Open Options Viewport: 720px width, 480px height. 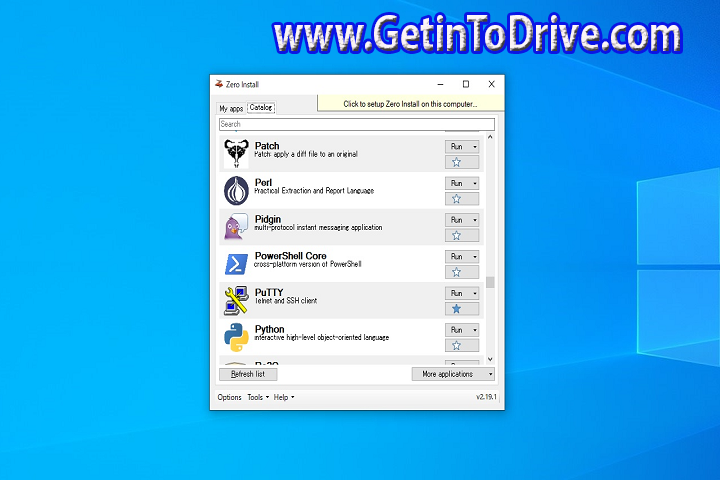[229, 397]
